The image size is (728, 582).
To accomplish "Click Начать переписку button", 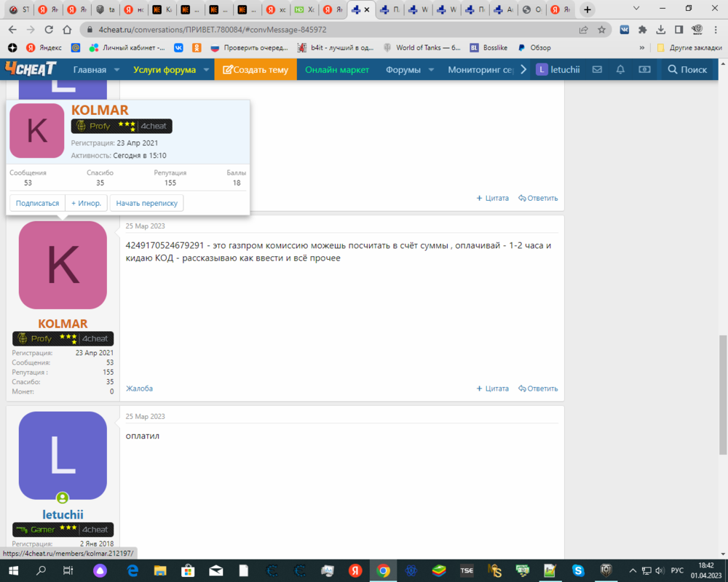I will tap(146, 203).
